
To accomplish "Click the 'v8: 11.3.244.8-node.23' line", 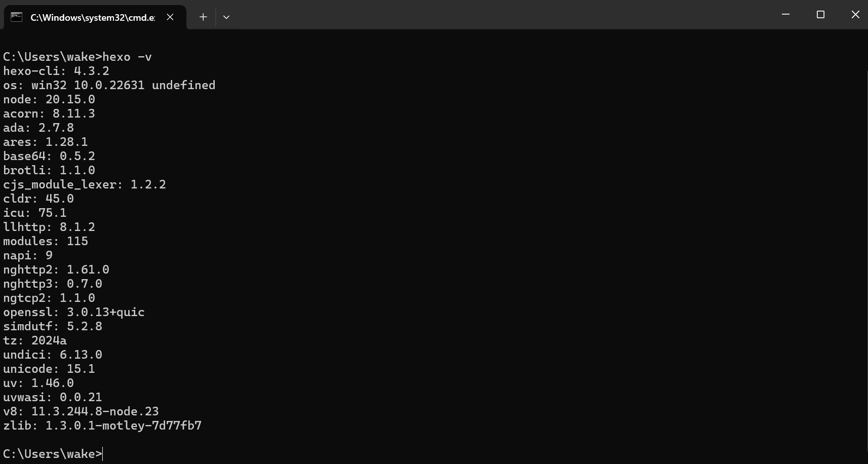I will click(x=81, y=411).
